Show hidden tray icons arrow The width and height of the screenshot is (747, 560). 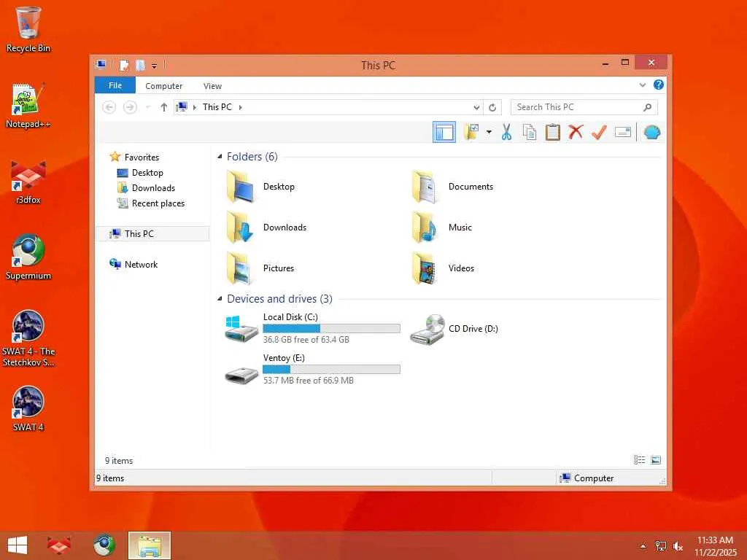pos(643,546)
